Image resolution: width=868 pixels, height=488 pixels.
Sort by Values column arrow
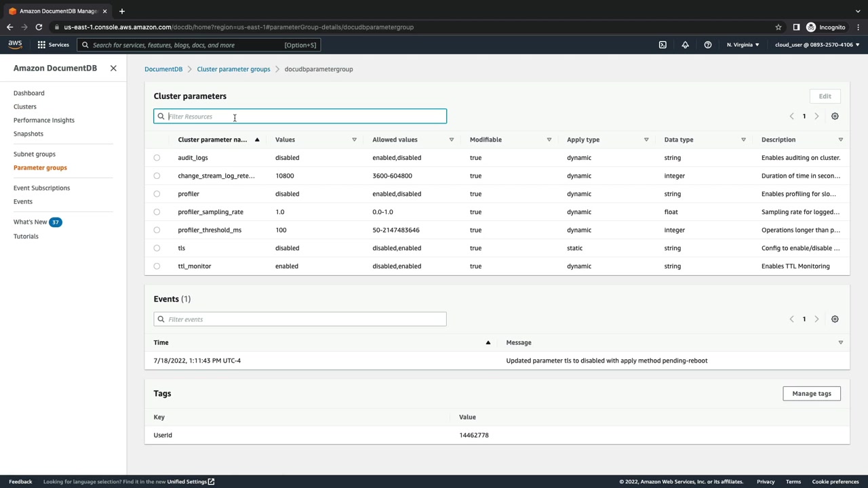(x=354, y=140)
